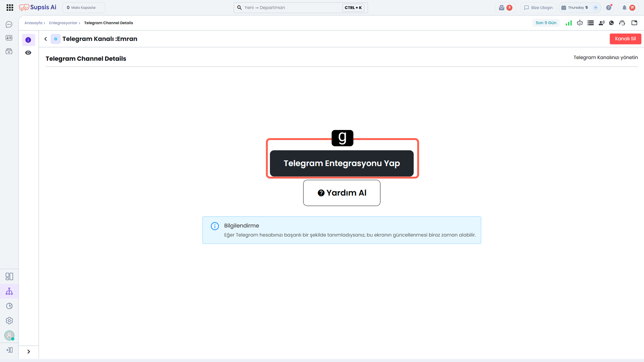Open the notifications bell icon
The width and height of the screenshot is (644, 362).
tap(624, 8)
